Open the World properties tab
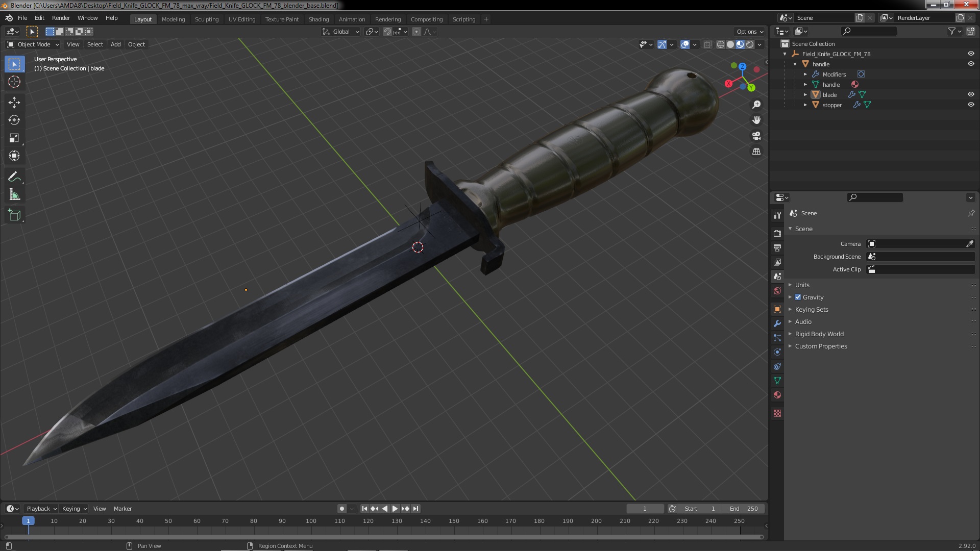The height and width of the screenshot is (551, 980). click(x=777, y=291)
